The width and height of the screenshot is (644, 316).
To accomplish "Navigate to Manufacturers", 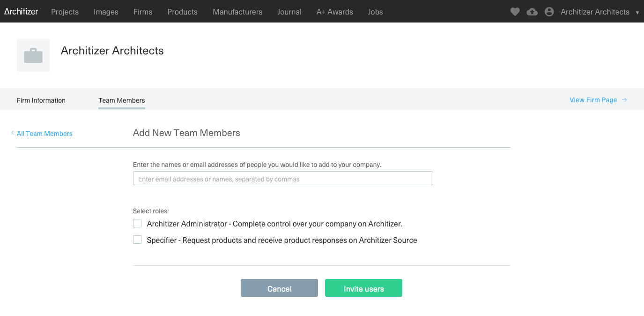I will 237,12.
